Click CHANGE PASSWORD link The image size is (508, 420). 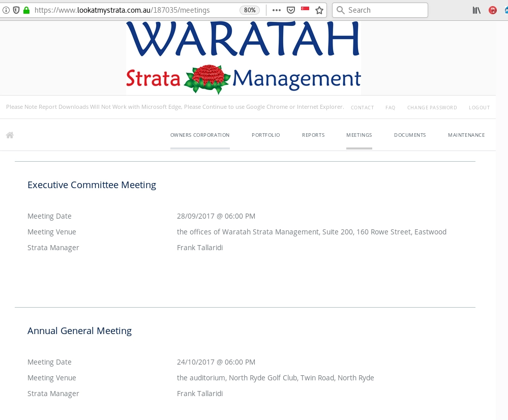click(432, 108)
